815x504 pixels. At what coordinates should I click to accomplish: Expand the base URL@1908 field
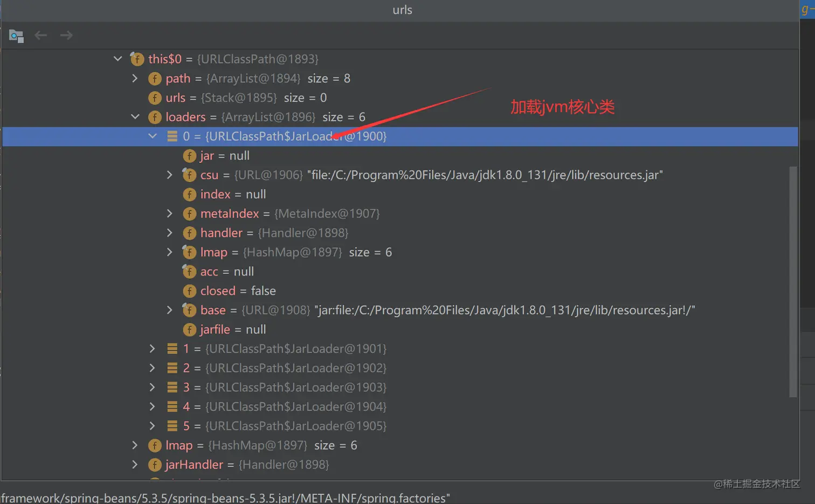pos(169,310)
